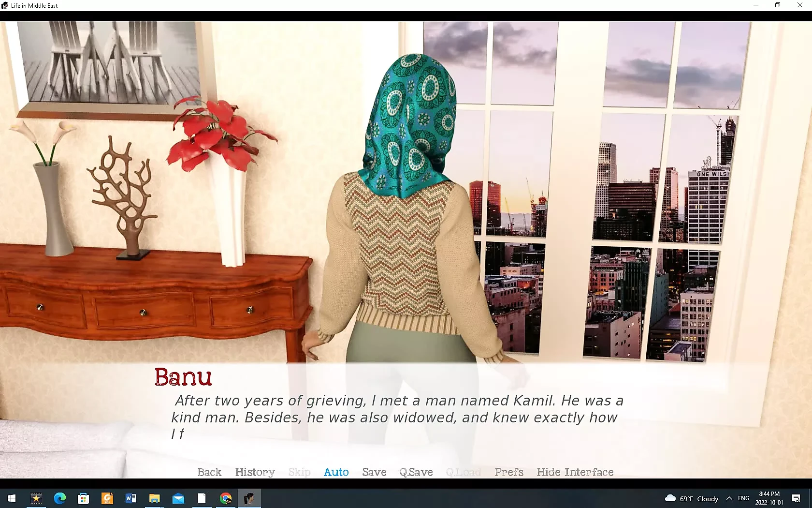812x508 pixels.
Task: Open the clock showing 8:44 PM
Action: 769,498
